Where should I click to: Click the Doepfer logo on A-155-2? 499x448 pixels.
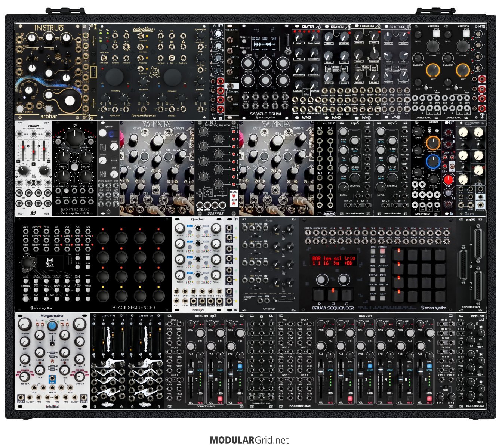[x=216, y=213]
